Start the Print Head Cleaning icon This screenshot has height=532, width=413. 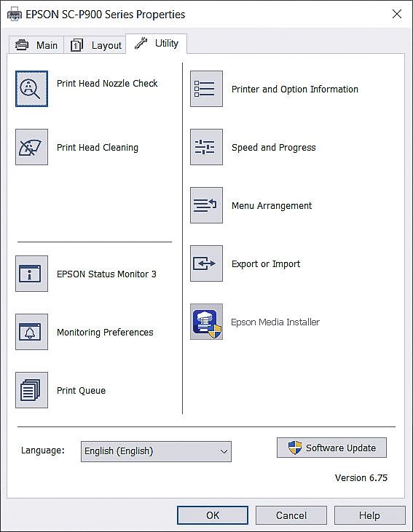(x=31, y=147)
